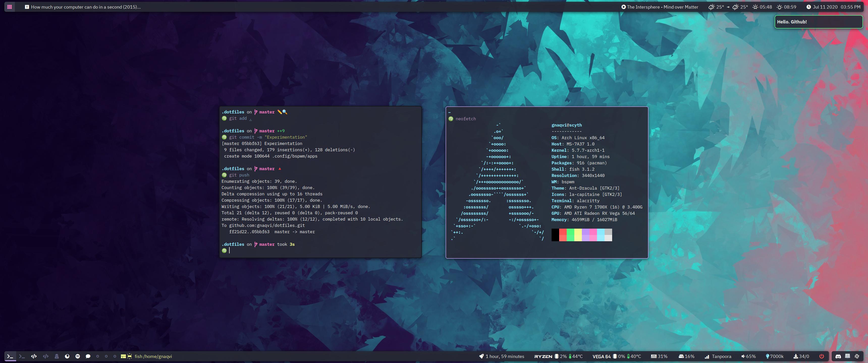Click the rocket uptime icon

coord(481,356)
